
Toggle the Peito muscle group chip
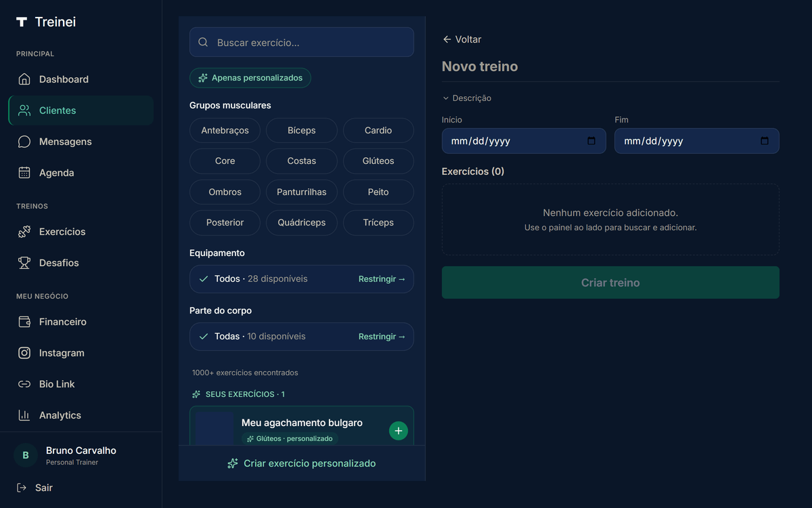pos(378,192)
